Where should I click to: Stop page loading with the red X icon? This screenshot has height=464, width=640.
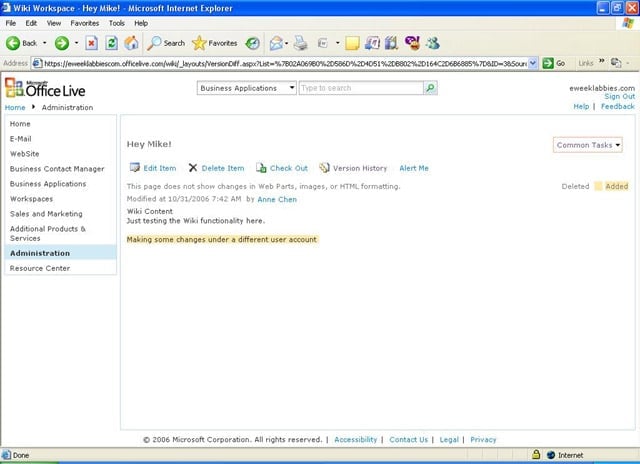tap(91, 43)
